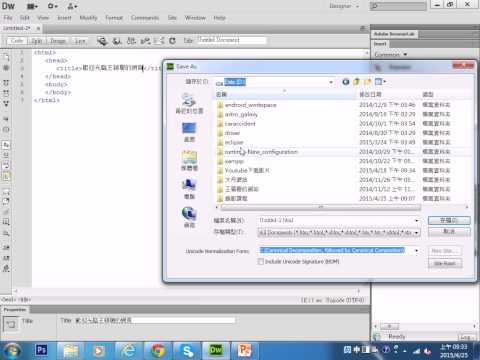Viewport: 480px width, 360px height.
Task: Open Photoshop from the taskbar
Action: tap(41, 350)
